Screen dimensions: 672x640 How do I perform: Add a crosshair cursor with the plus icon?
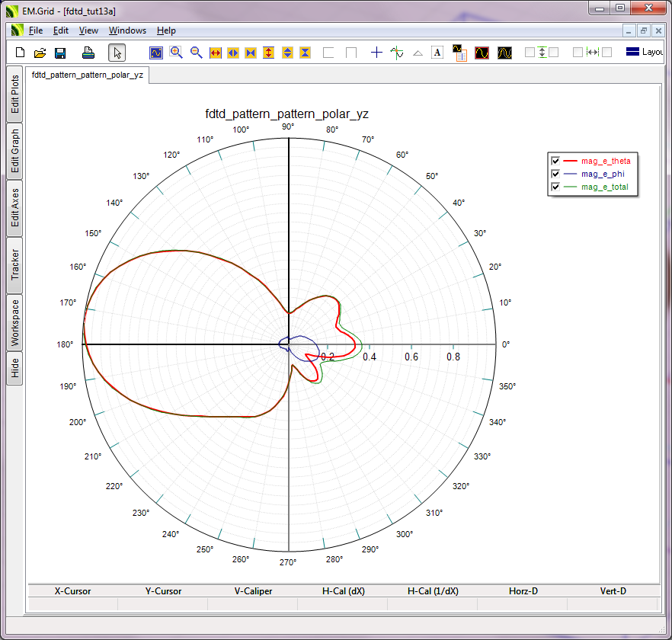[376, 53]
